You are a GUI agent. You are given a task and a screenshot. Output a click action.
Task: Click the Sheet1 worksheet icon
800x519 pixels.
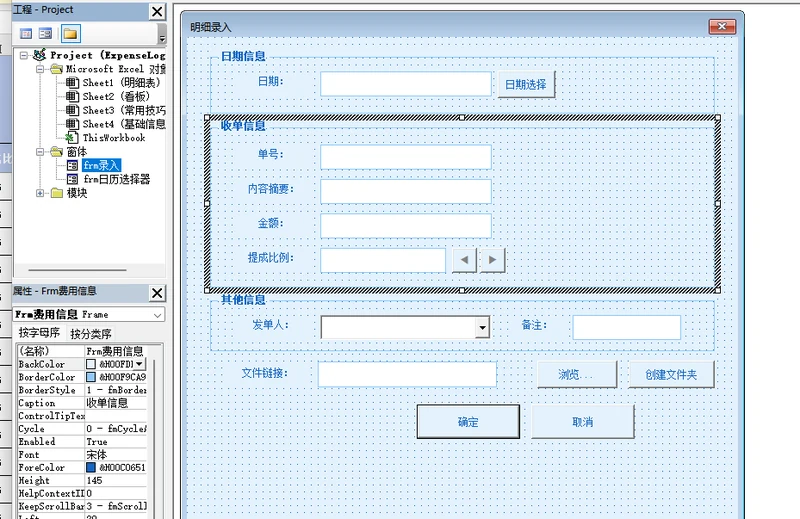tap(72, 83)
